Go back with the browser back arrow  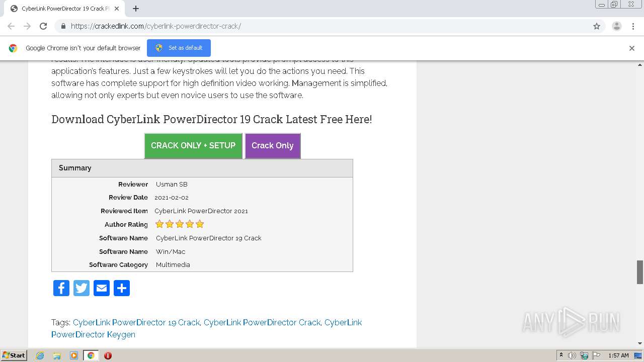tap(11, 26)
